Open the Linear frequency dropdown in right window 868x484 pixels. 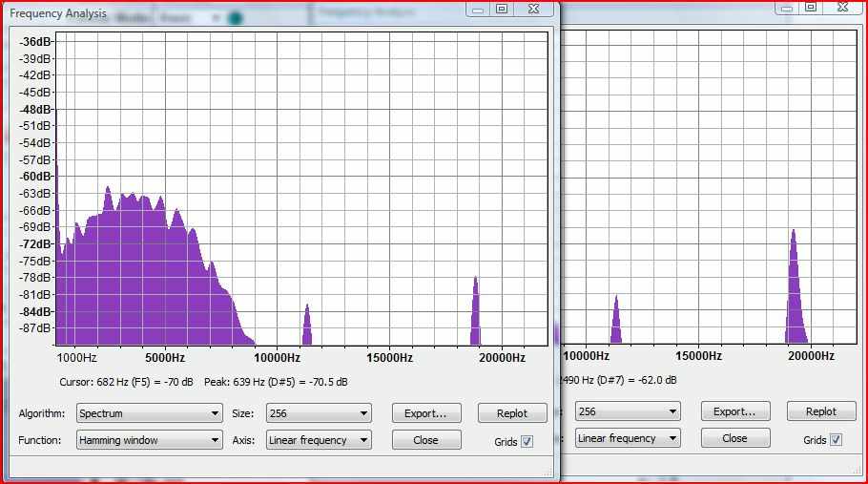pyautogui.click(x=628, y=438)
